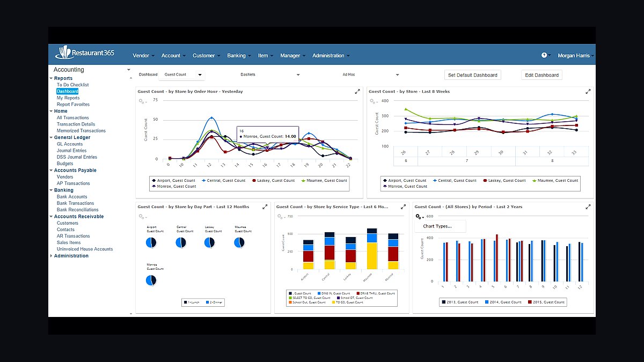Expand Guest Count Last 8 Weeks chart
Image resolution: width=644 pixels, height=362 pixels.
click(588, 92)
